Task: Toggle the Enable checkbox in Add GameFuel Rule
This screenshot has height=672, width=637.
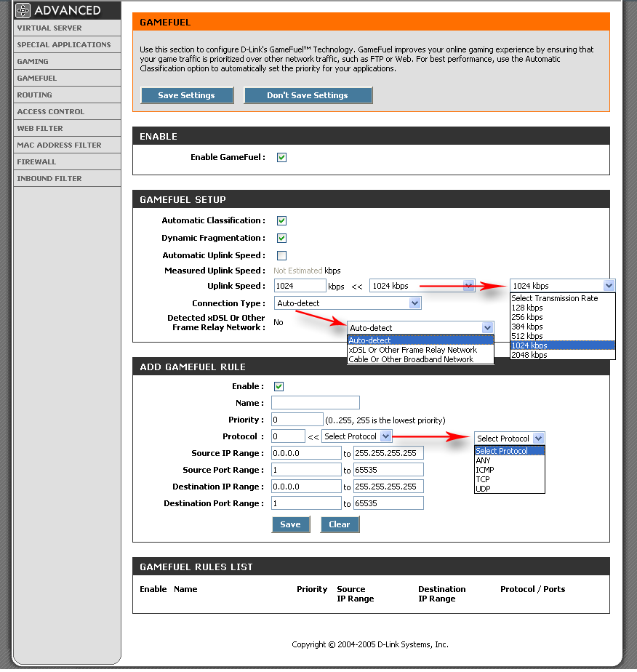Action: tap(279, 387)
